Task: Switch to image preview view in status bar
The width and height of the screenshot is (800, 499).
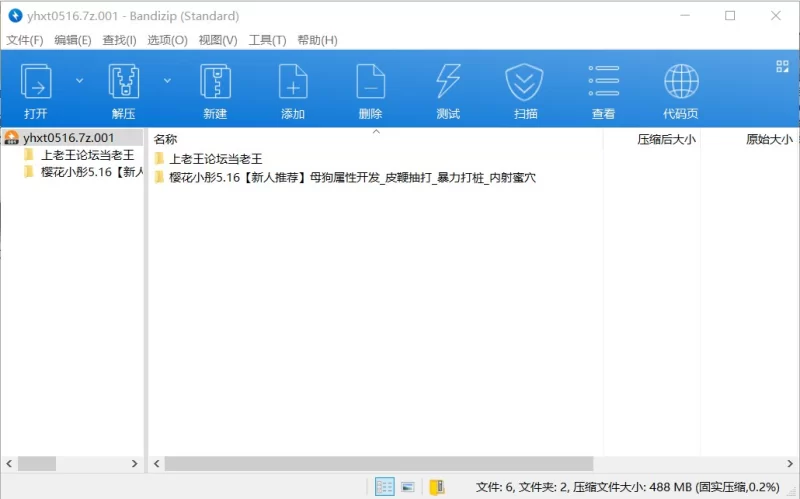Action: [x=408, y=487]
